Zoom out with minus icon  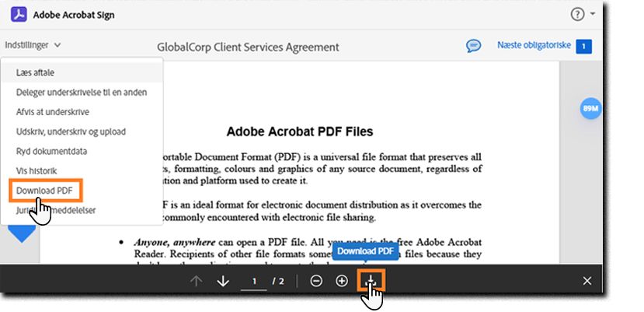[316, 281]
